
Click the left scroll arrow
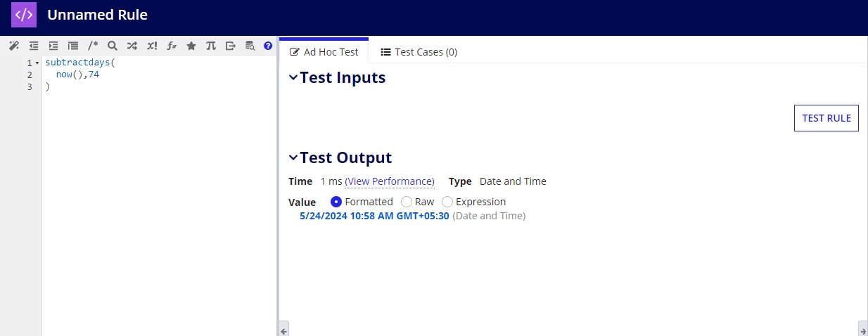(284, 329)
